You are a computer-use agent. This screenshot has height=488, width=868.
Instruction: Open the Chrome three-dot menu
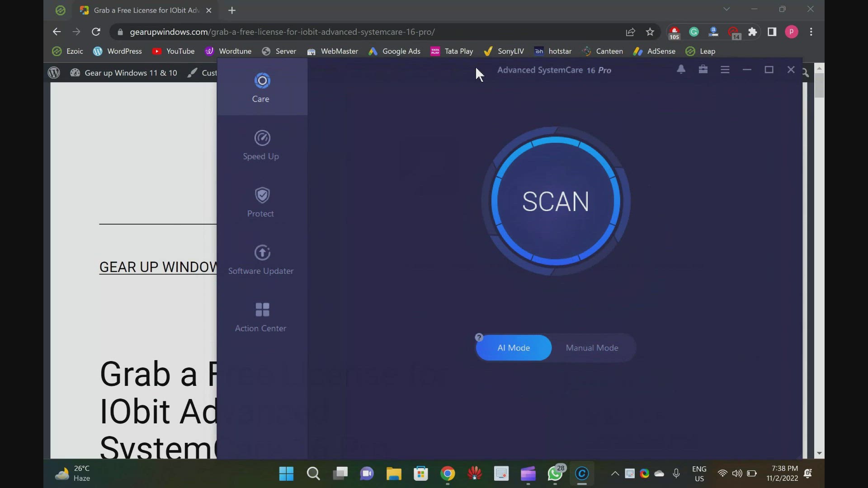pyautogui.click(x=811, y=32)
